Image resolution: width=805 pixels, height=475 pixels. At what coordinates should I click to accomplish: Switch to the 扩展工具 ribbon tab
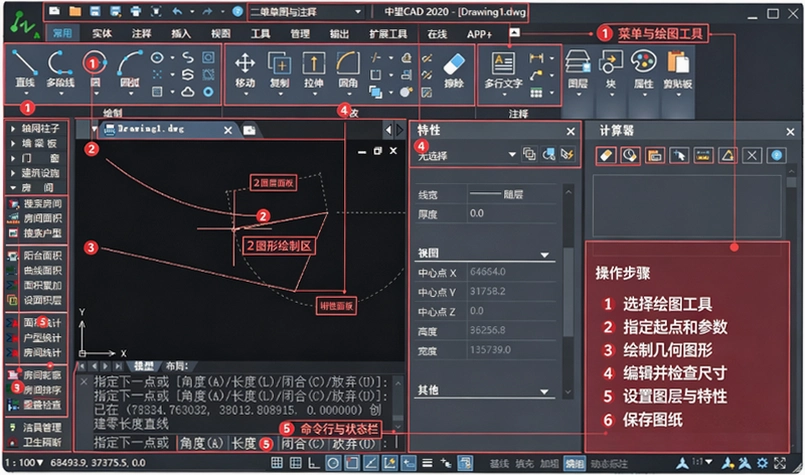[x=388, y=34]
